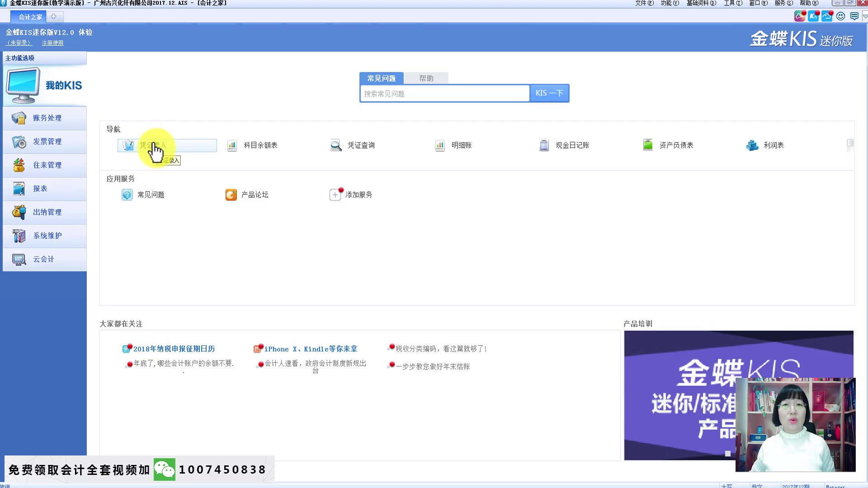
Task: Click the 资产负债表 icon
Action: coord(648,145)
